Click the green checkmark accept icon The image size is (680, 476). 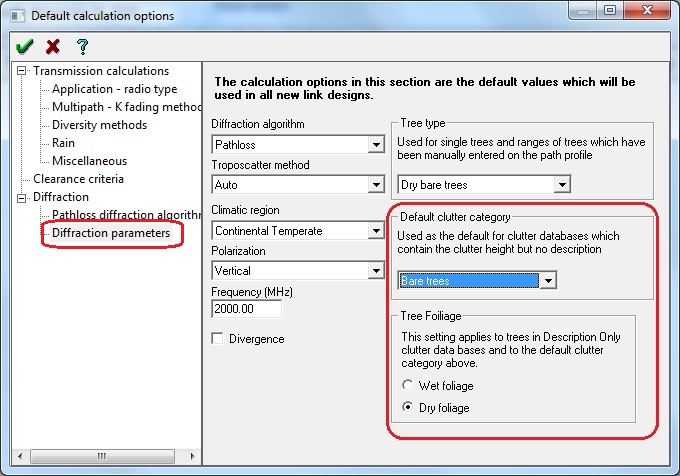pyautogui.click(x=24, y=46)
